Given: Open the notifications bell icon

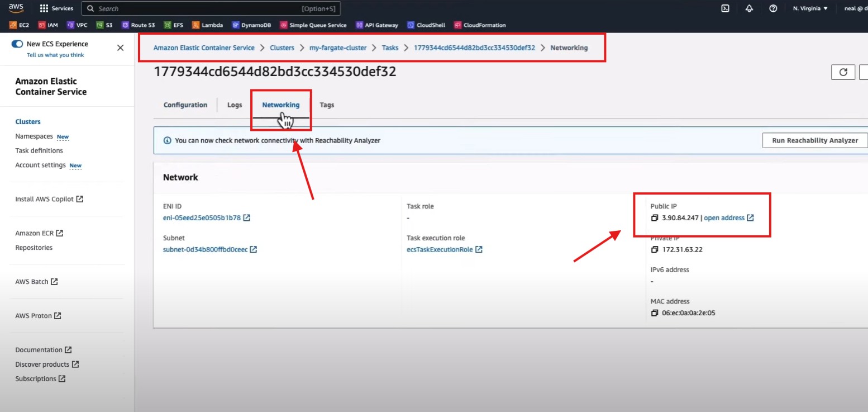Looking at the screenshot, I should (x=749, y=8).
